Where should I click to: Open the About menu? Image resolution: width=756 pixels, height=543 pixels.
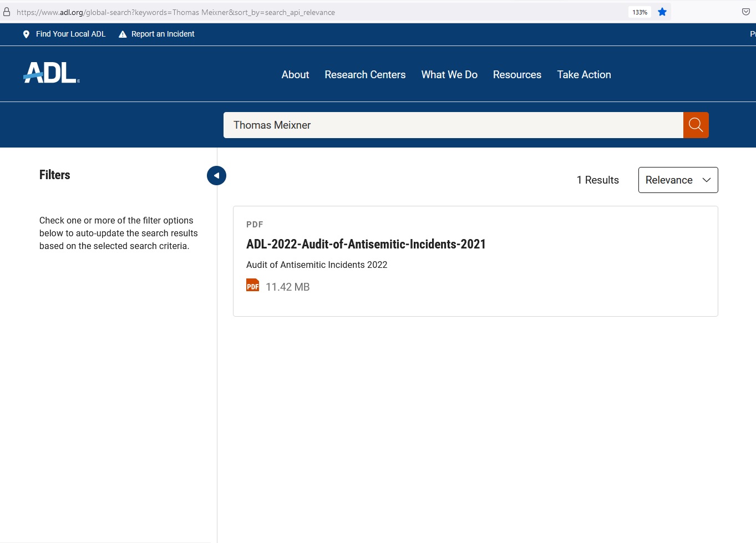[295, 75]
